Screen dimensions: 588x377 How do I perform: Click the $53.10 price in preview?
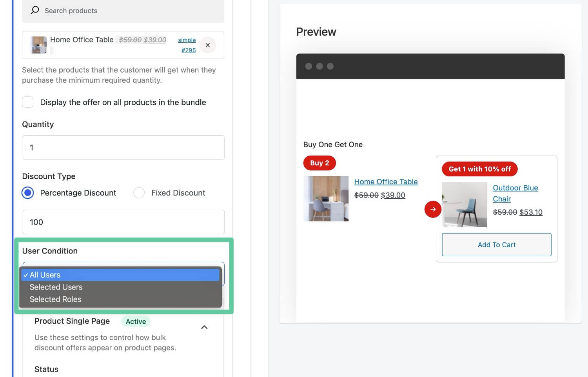531,212
